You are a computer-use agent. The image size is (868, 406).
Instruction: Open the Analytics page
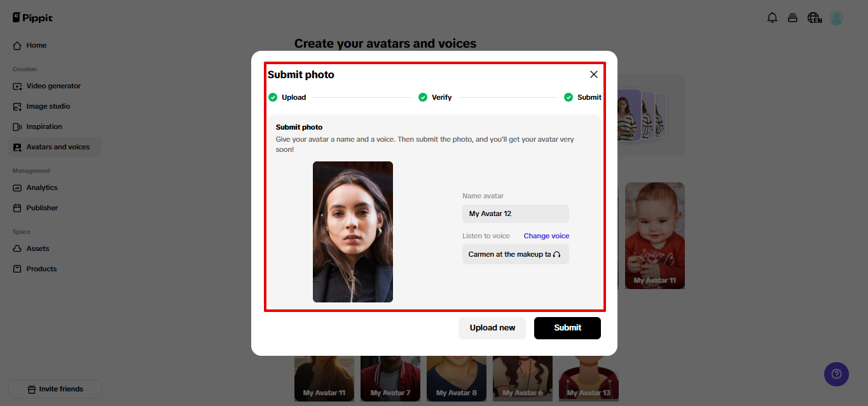pyautogui.click(x=42, y=187)
